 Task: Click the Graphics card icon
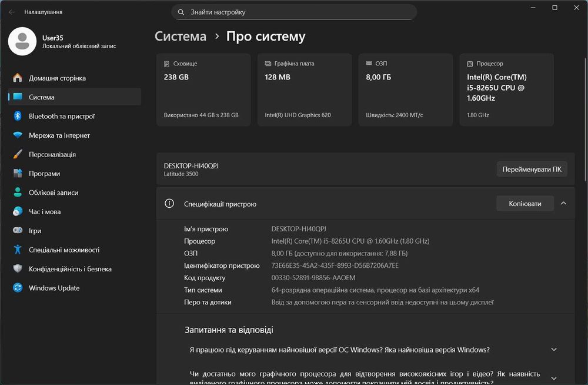coord(268,64)
